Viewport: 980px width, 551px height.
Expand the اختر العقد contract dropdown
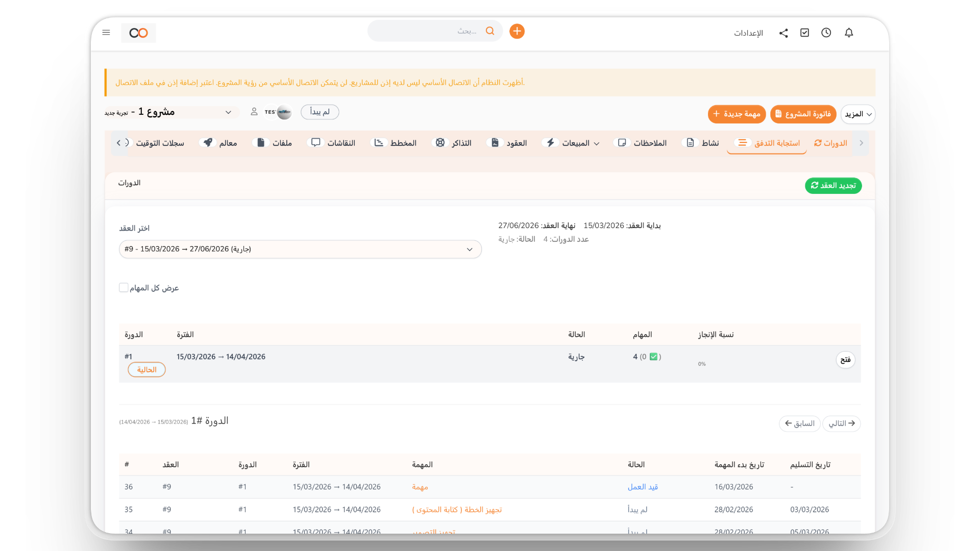tap(300, 249)
